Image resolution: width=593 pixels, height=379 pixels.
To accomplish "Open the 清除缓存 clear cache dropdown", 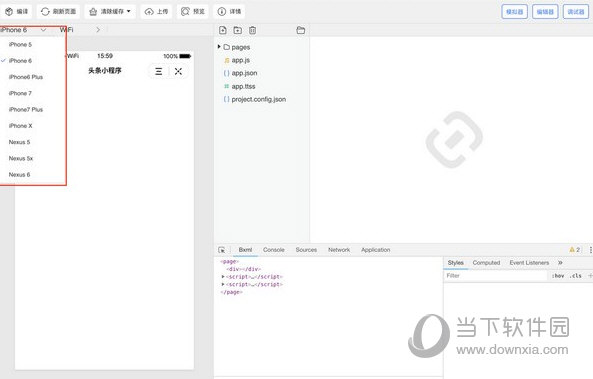I will [110, 11].
